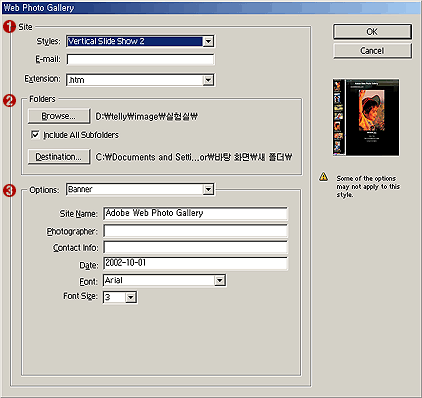Click the red number 3 marker
422x398 pixels.
tap(9, 190)
